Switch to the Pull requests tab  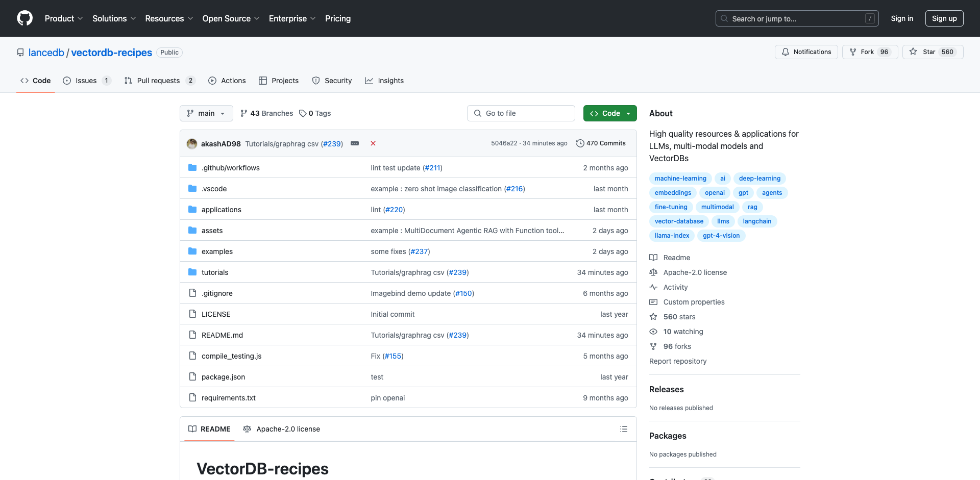point(159,80)
